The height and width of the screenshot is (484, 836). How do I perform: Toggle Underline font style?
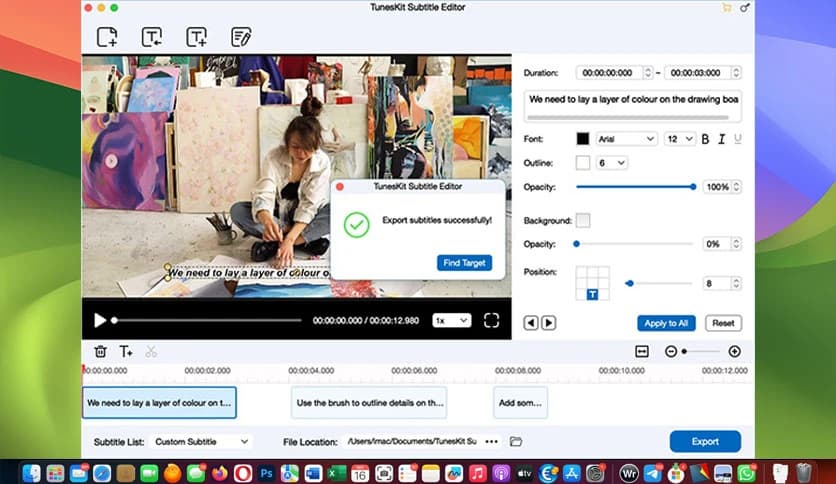[x=738, y=139]
